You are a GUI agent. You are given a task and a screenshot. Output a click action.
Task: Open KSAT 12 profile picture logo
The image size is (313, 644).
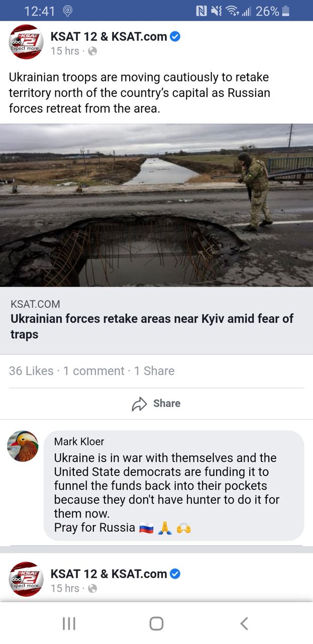[26, 42]
